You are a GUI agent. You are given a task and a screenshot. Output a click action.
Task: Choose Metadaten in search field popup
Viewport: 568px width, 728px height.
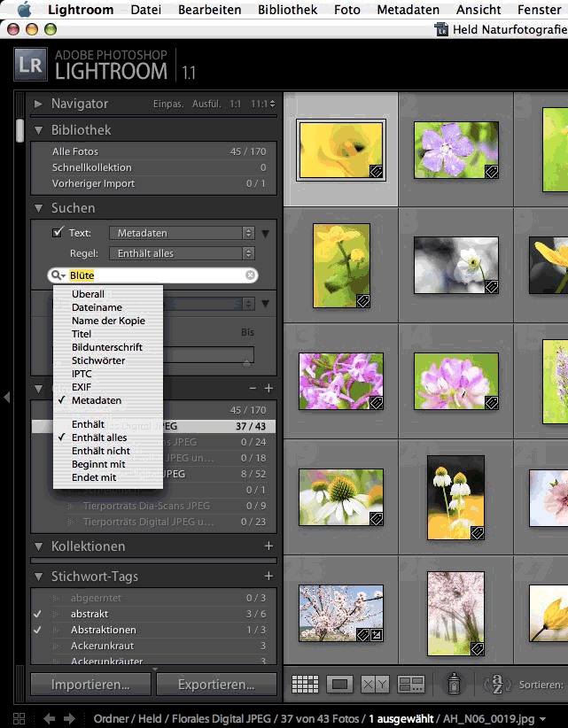click(96, 400)
